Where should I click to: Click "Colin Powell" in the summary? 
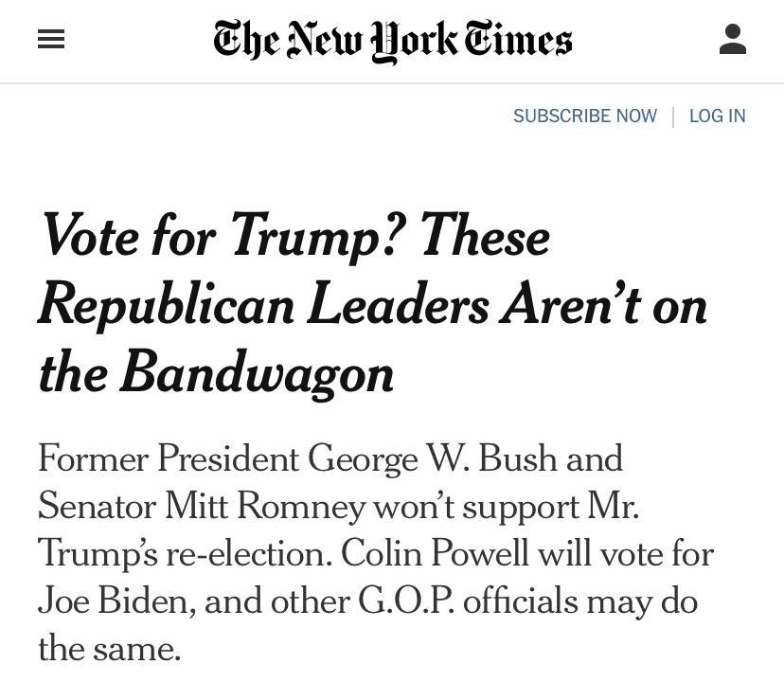435,553
